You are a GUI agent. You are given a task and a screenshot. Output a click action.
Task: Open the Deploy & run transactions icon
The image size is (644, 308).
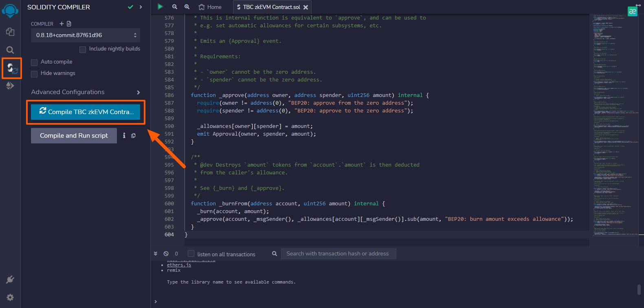point(10,86)
